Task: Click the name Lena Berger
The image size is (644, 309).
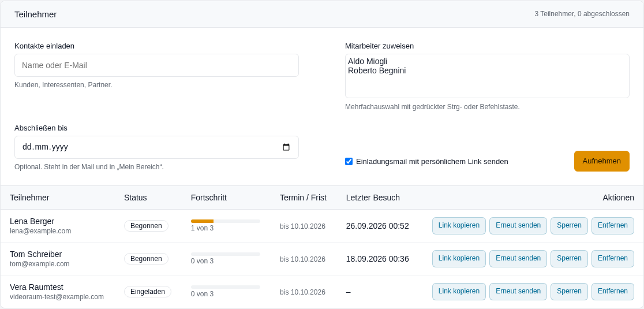Action: coord(32,221)
